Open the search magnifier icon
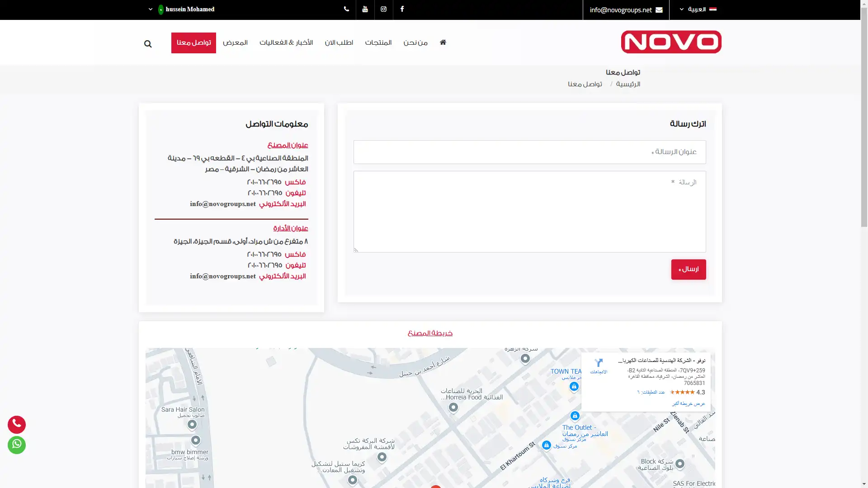This screenshot has width=868, height=488. coord(148,44)
